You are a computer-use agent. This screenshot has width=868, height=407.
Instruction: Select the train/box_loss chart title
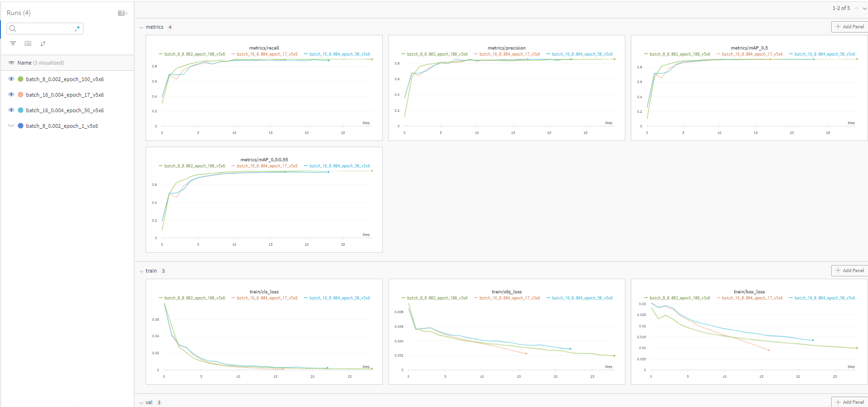[x=749, y=291]
